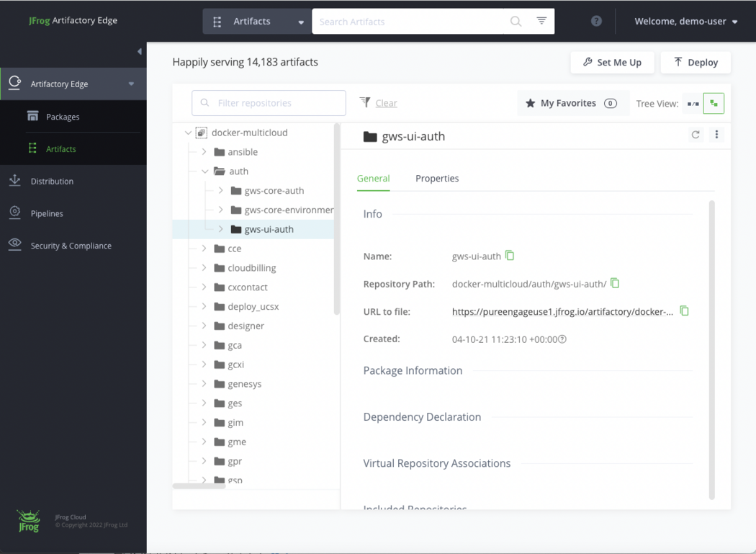Copy the Repository Path value
756x554 pixels.
[615, 283]
